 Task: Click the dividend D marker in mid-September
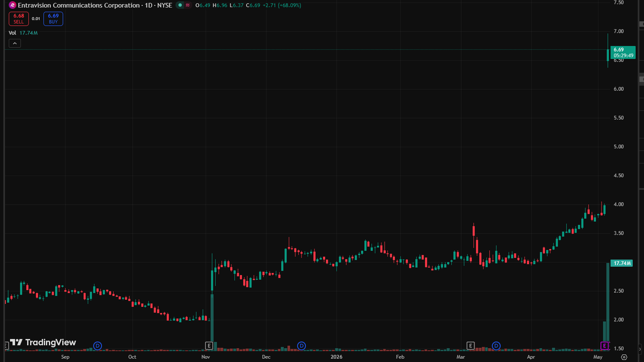(x=98, y=345)
